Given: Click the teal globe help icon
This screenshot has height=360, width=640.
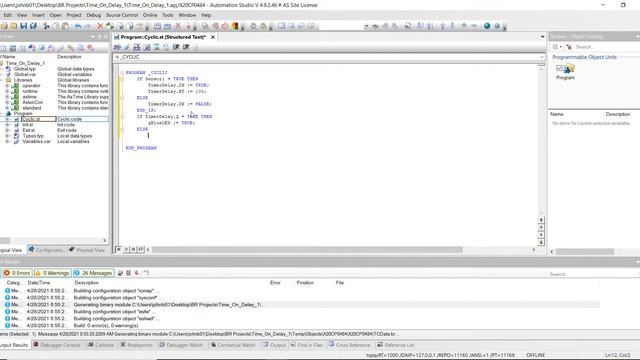Looking at the screenshot, I should pyautogui.click(x=487, y=26).
